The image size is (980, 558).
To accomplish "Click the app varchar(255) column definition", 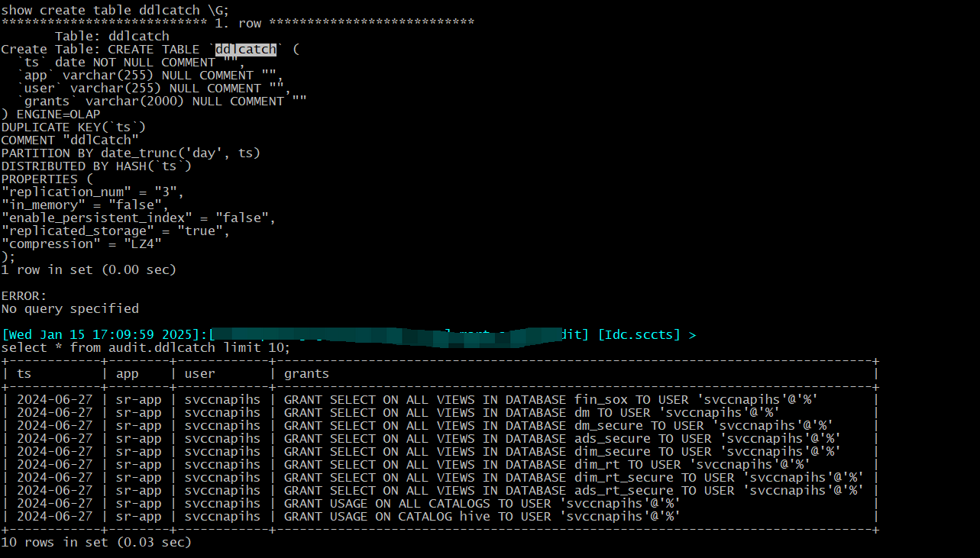I will 150,75.
